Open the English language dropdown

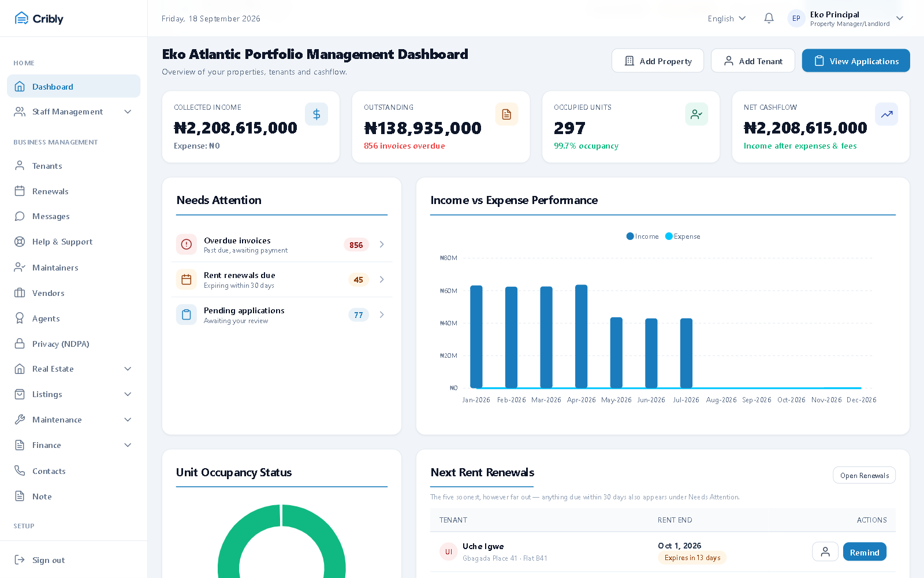pos(726,18)
